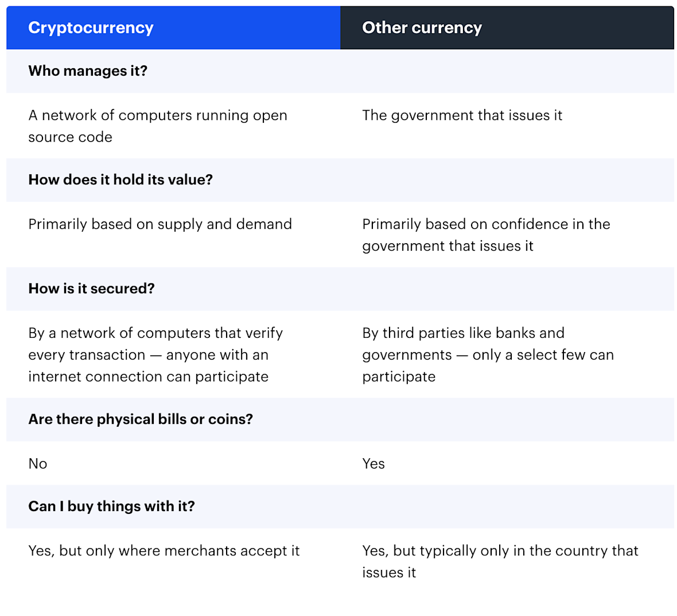Select 'Are there physical bills or coins?' row
This screenshot has height=616, width=677.
(141, 419)
